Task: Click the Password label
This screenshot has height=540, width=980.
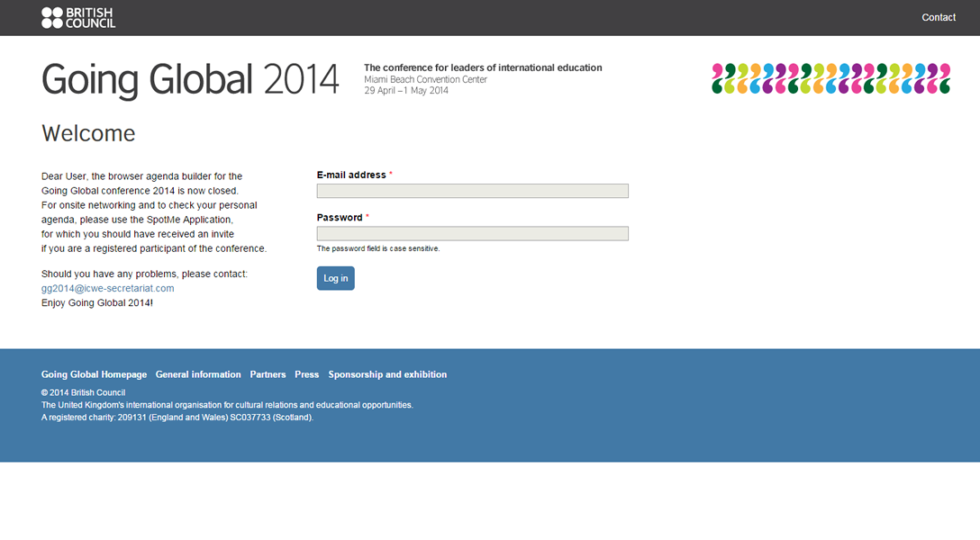Action: pyautogui.click(x=340, y=217)
